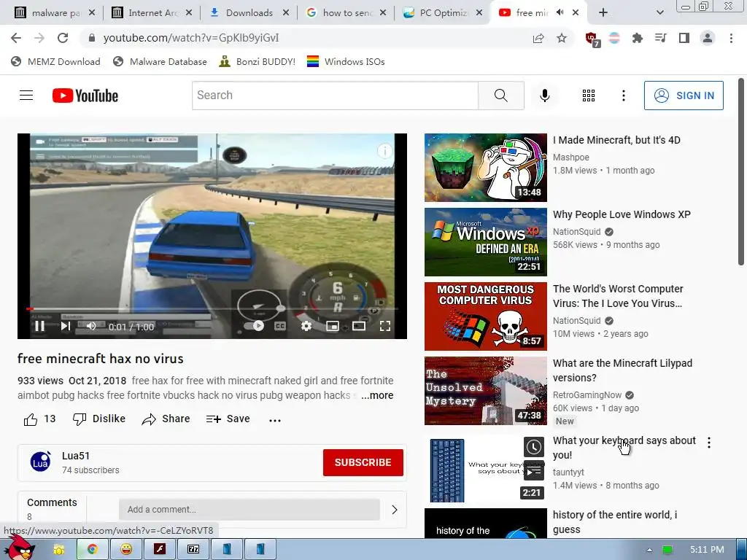Open MEMZ Download bookmark
The image size is (747, 560).
click(x=55, y=61)
